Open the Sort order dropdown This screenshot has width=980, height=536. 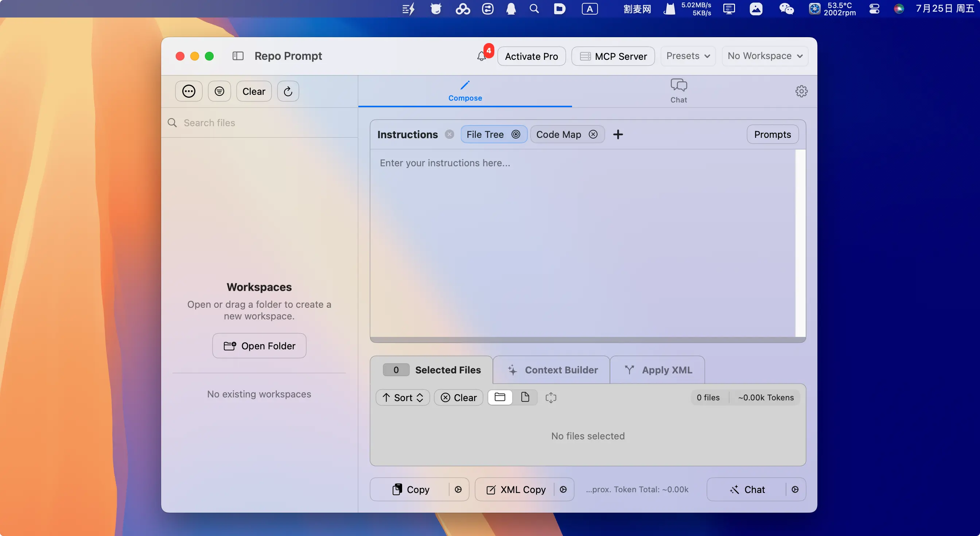[x=402, y=397]
